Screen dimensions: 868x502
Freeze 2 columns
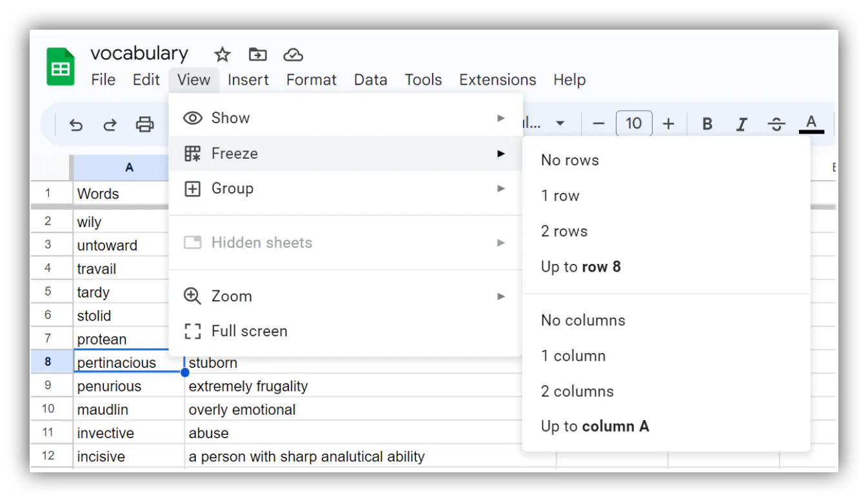click(x=666, y=391)
